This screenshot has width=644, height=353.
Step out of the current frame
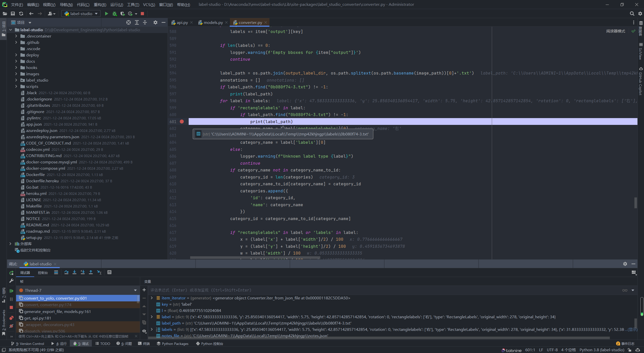pos(91,272)
